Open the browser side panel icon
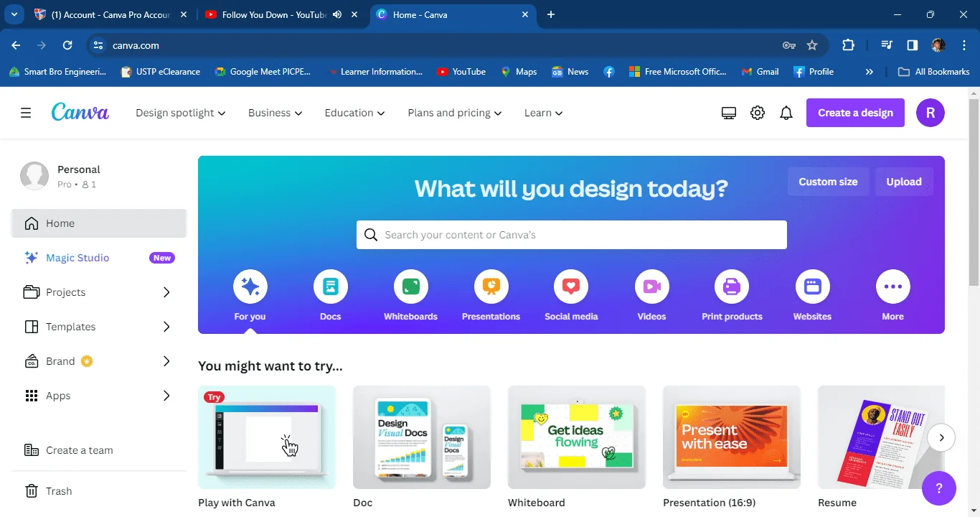Viewport: 980px width, 517px height. 913,45
